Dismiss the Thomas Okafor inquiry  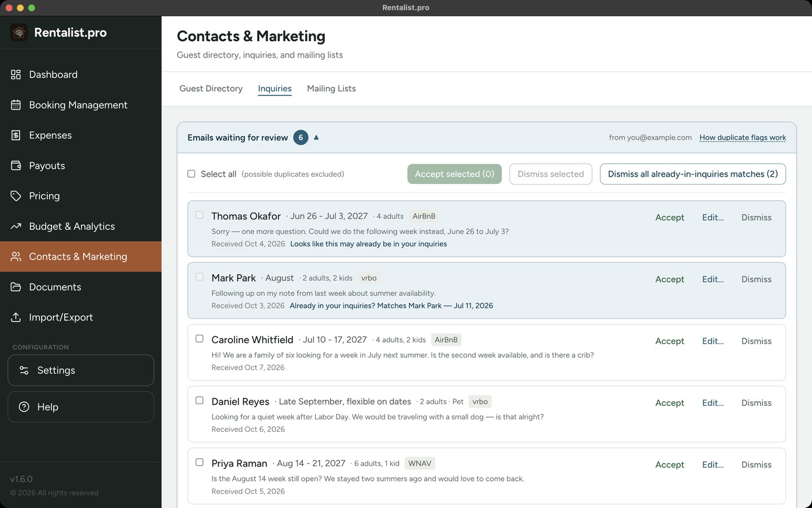[x=756, y=217]
